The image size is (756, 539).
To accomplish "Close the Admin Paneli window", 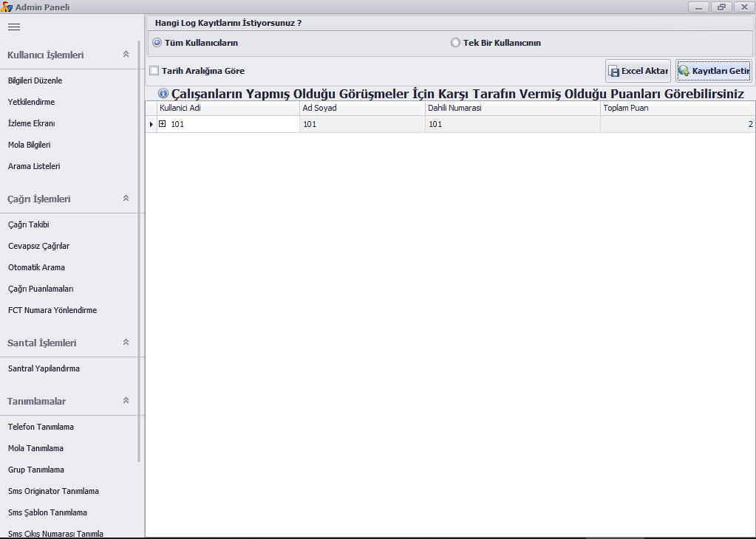I will 744,7.
